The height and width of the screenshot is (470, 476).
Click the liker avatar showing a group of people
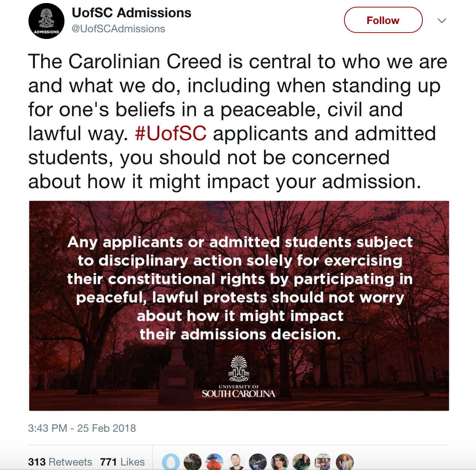pyautogui.click(x=323, y=462)
